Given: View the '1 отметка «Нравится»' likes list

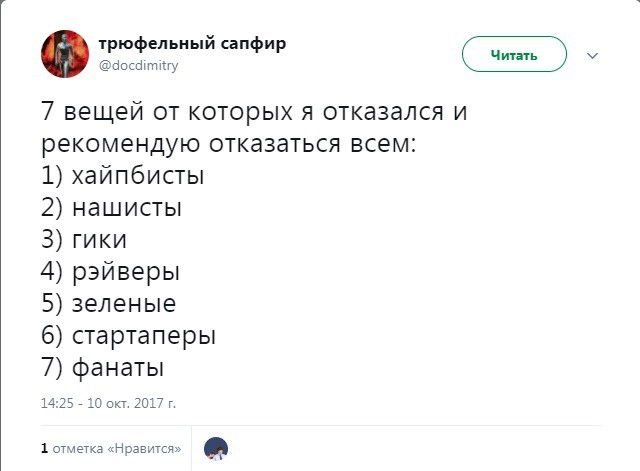Looking at the screenshot, I should [x=111, y=449].
